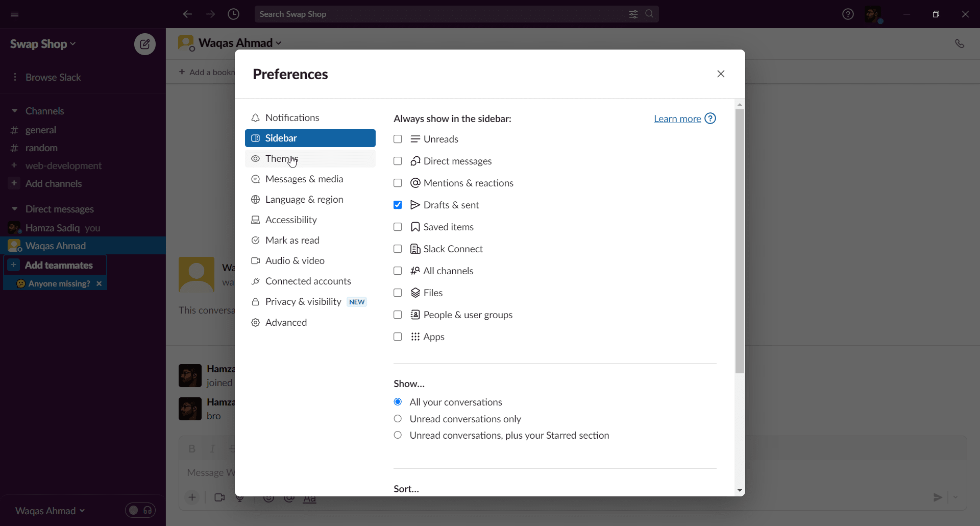The width and height of the screenshot is (980, 526).
Task: Open Language & region preferences
Action: tap(310, 199)
